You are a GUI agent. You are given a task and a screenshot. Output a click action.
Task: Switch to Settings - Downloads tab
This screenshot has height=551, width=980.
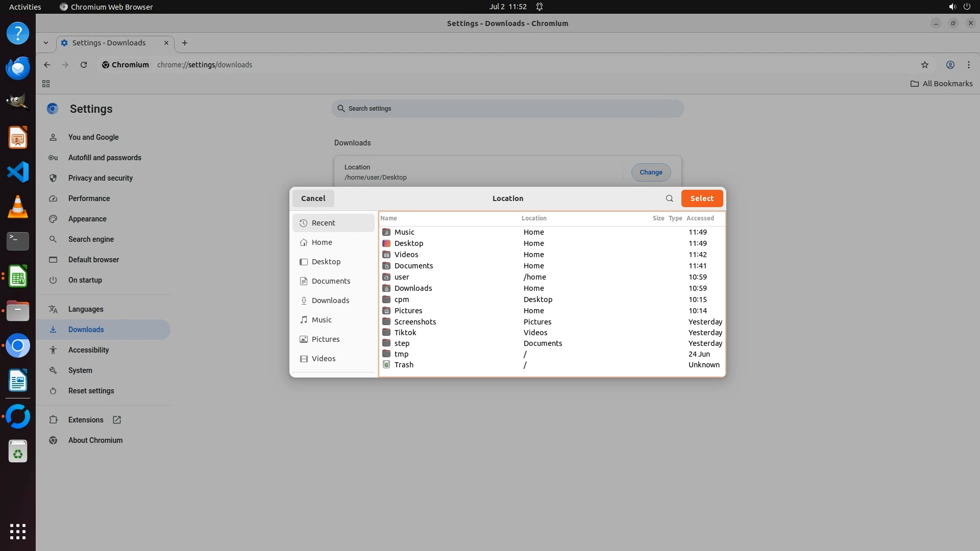(x=109, y=43)
